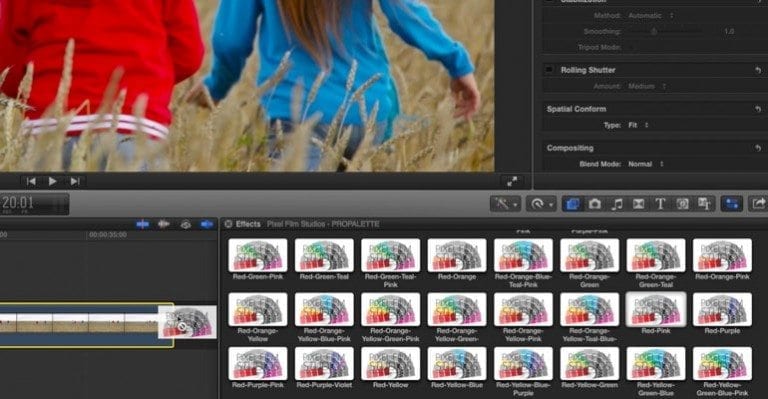The width and height of the screenshot is (768, 399).
Task: Open the Titles browser T icon
Action: click(660, 204)
